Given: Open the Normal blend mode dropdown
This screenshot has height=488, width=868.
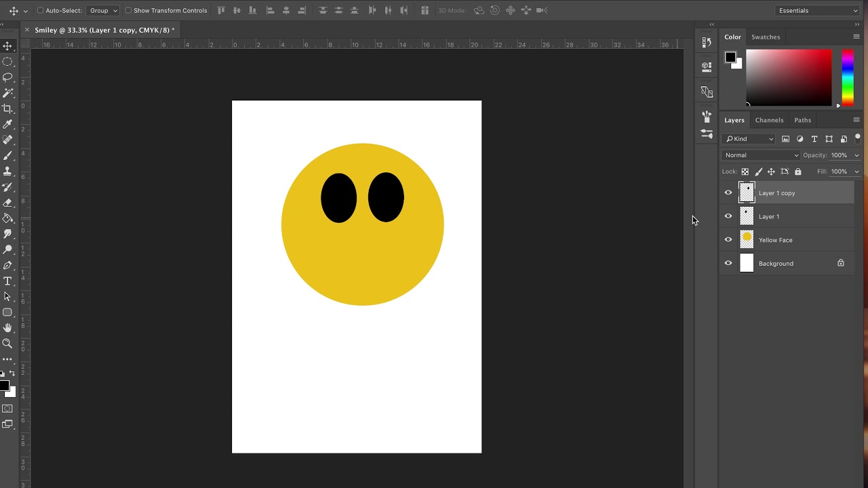Looking at the screenshot, I should [761, 155].
